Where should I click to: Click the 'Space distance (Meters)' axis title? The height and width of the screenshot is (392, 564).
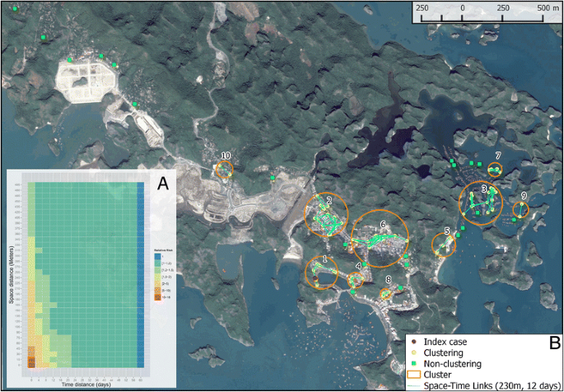tap(12, 276)
